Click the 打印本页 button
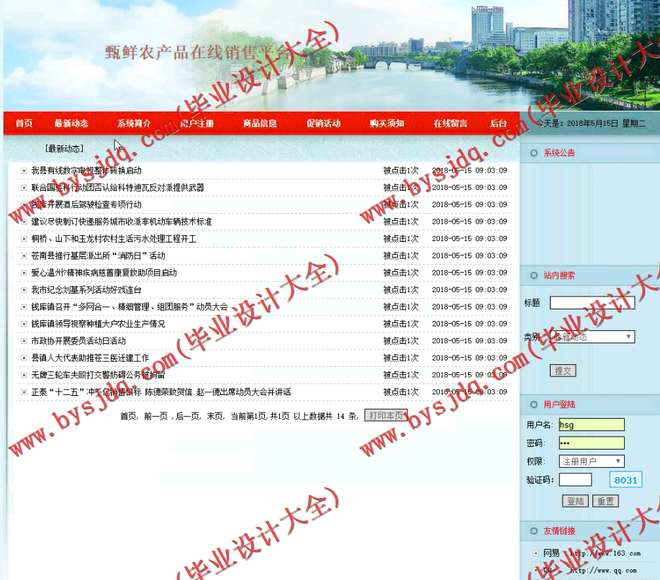This screenshot has width=660, height=580. tap(386, 416)
